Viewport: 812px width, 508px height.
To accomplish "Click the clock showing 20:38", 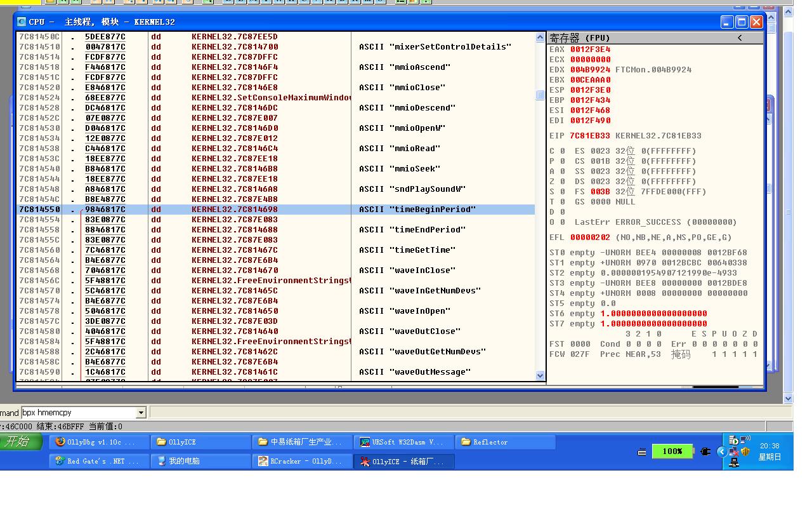I will (x=769, y=446).
